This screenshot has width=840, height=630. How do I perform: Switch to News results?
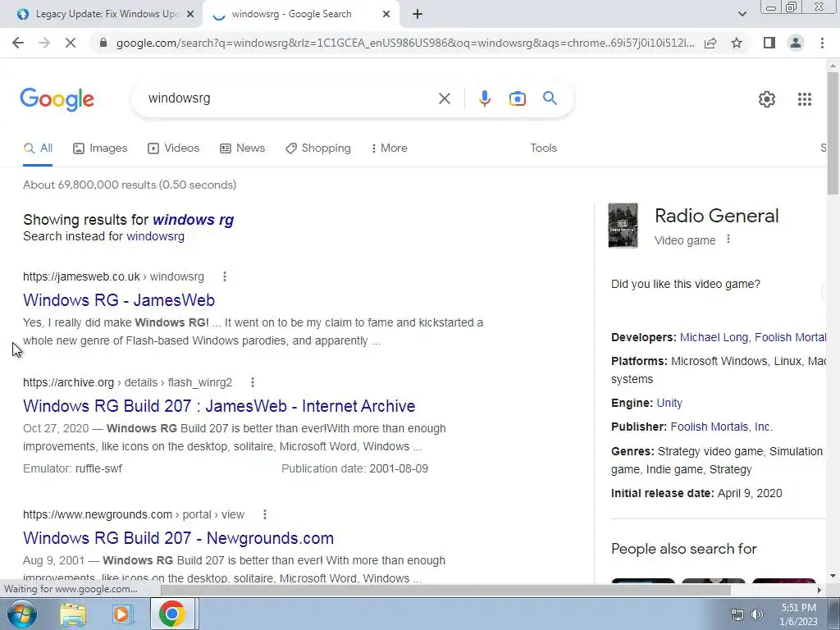(x=243, y=148)
